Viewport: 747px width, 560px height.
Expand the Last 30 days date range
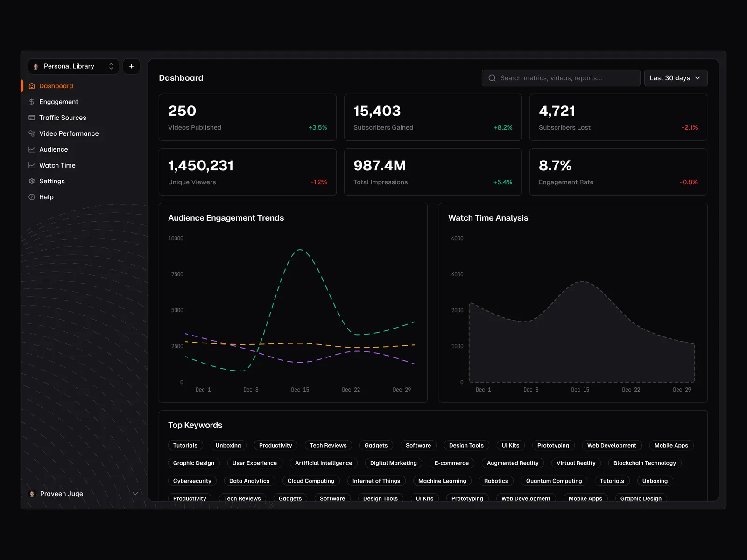point(675,78)
